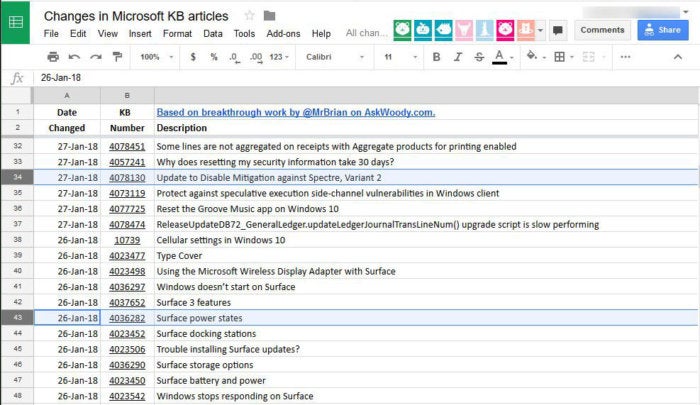
Task: Click the formula bar showing 26-Jan-18
Action: (366, 78)
